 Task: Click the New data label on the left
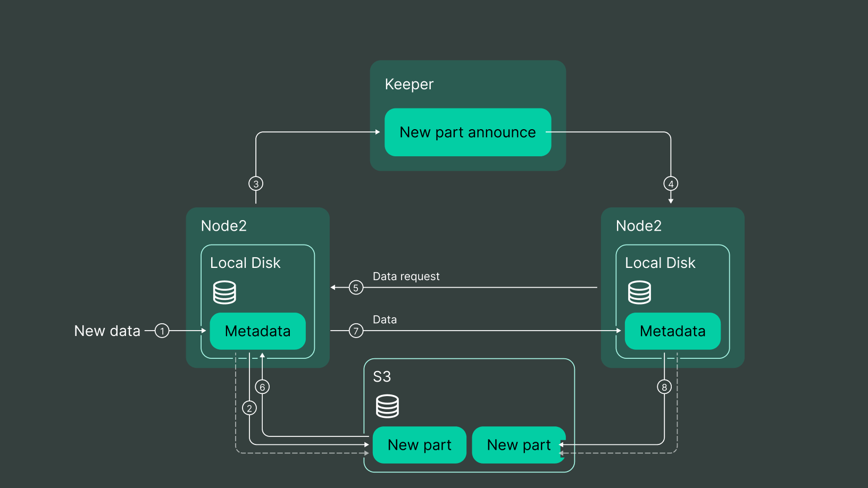click(x=107, y=331)
